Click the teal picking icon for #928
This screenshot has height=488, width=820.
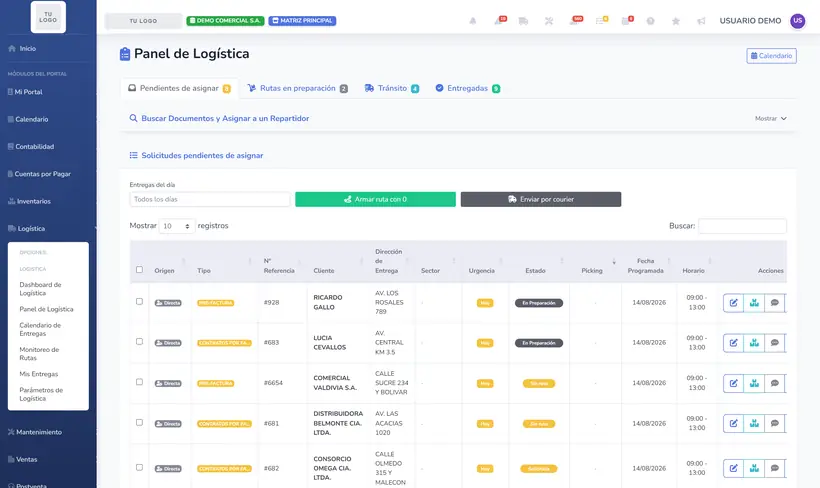tap(754, 303)
